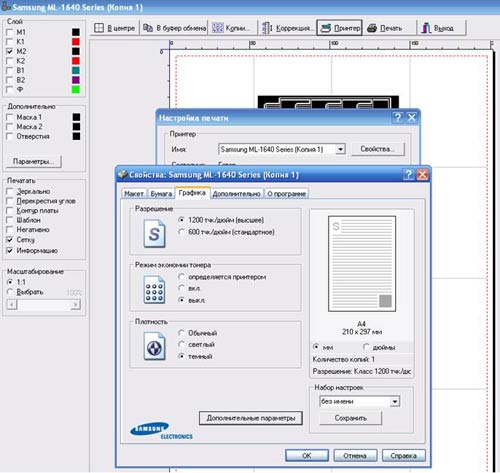Click the Коррекция toolbar icon
This screenshot has height=473, width=500.
(267, 28)
